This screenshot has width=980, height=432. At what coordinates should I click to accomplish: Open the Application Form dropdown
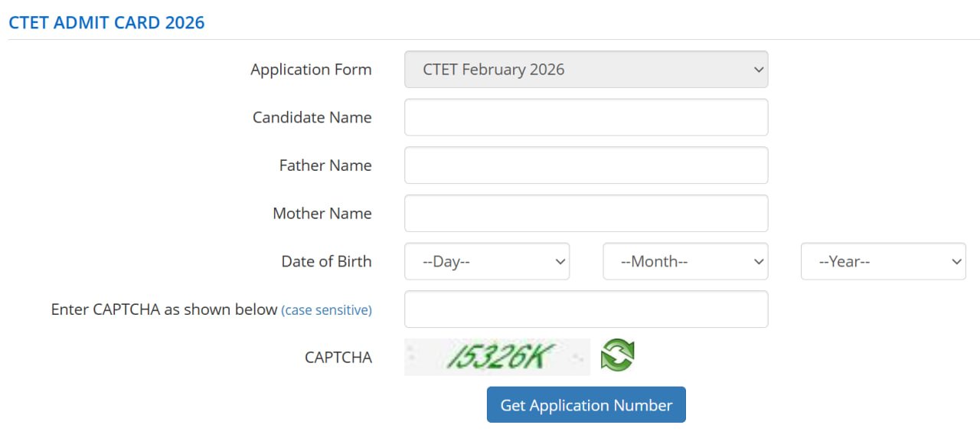click(586, 70)
